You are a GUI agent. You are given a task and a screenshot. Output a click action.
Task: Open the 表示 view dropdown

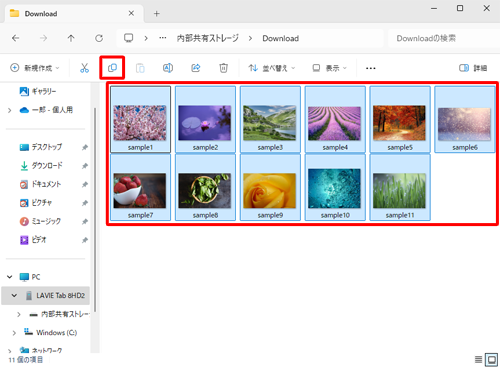pos(329,68)
